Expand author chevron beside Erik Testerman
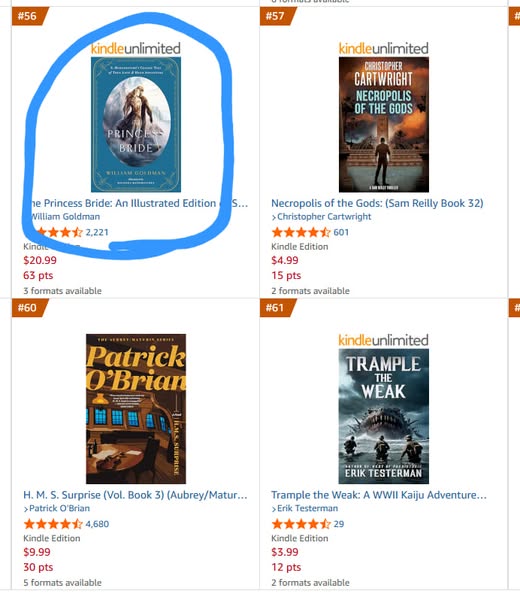This screenshot has height=600, width=520. pos(274,509)
